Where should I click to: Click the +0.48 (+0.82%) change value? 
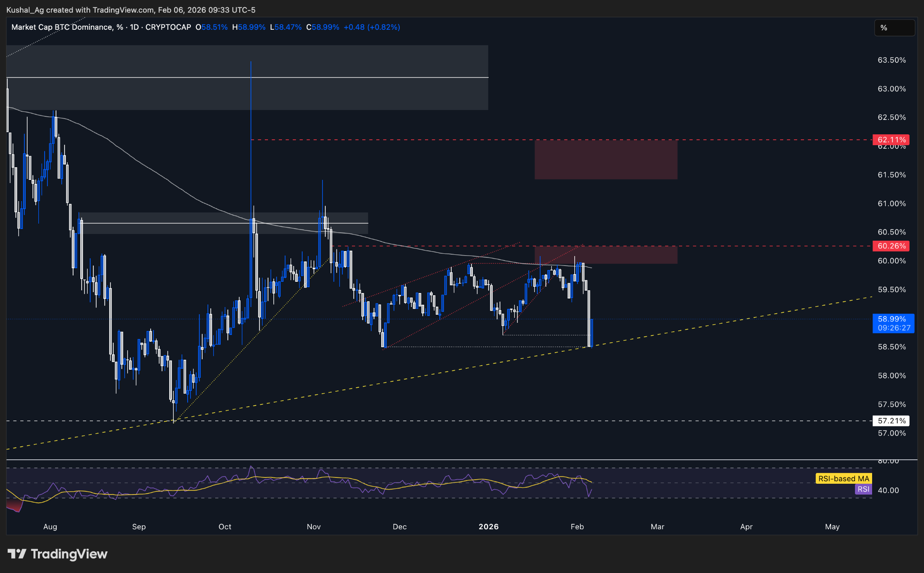click(x=372, y=27)
